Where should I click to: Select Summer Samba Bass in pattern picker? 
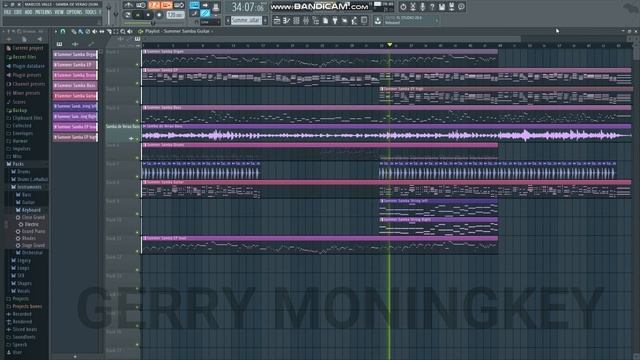[75, 85]
